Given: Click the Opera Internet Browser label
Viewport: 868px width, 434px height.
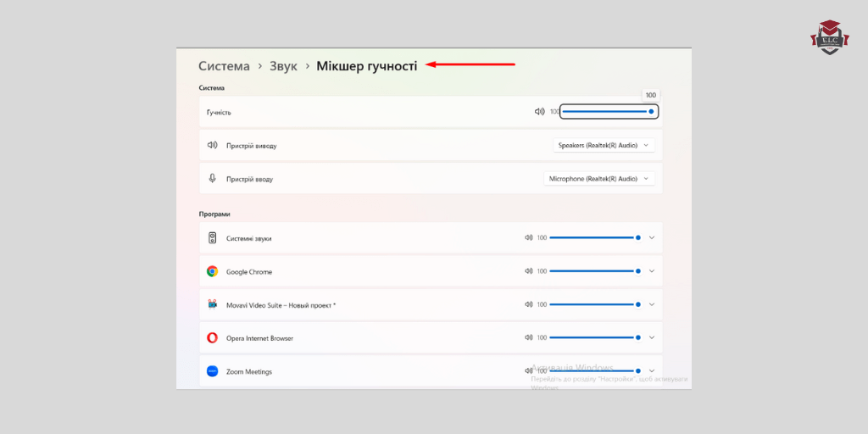Looking at the screenshot, I should click(259, 338).
